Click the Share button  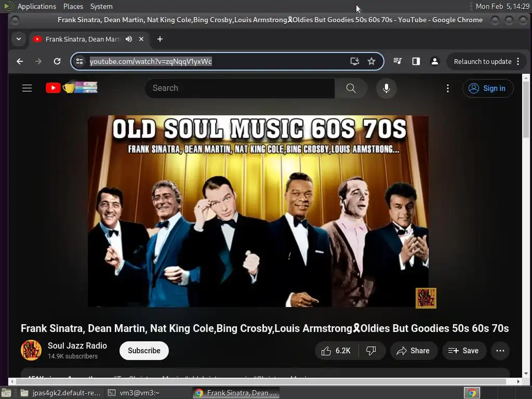(x=414, y=351)
